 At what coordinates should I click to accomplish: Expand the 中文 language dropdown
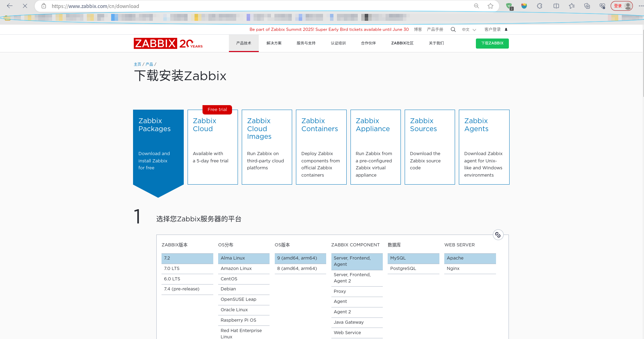tap(469, 29)
